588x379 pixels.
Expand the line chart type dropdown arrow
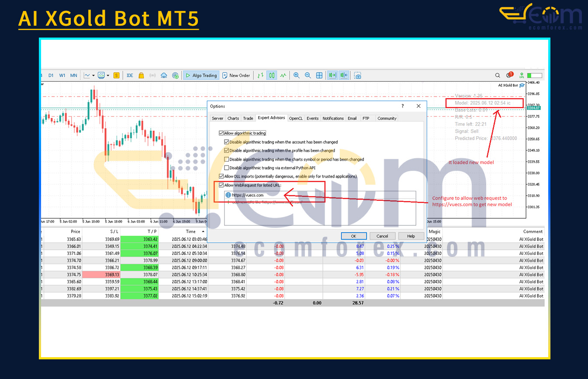[93, 76]
